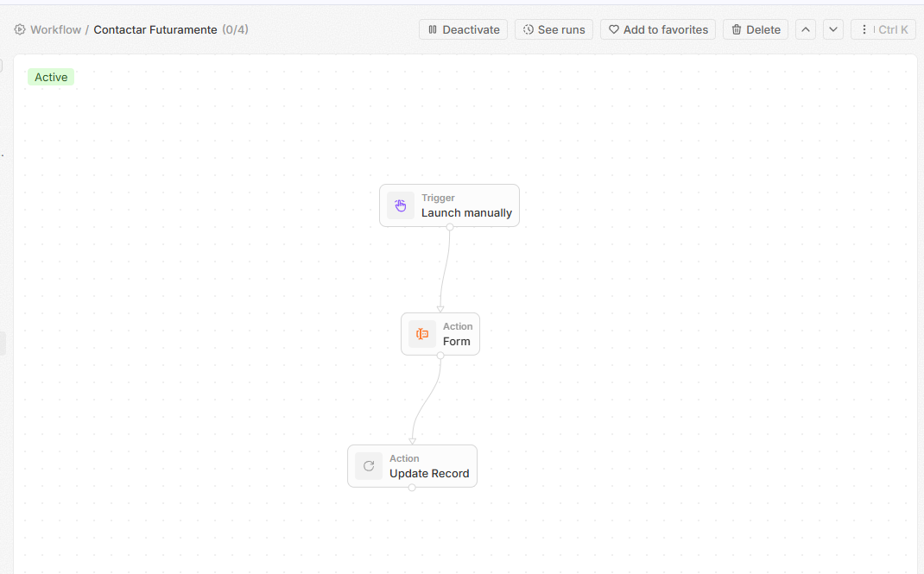The height and width of the screenshot is (574, 924).
Task: Click the refresh icon on Update Record node
Action: pos(369,466)
